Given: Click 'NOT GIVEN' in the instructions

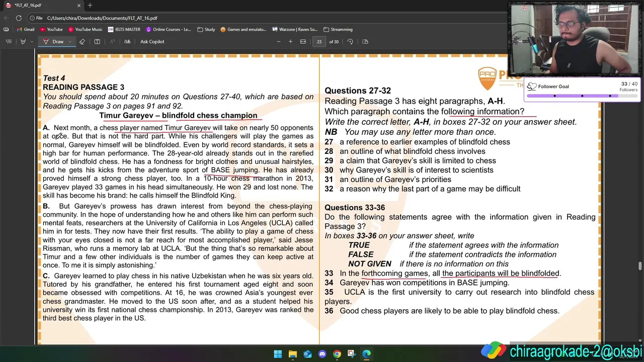Looking at the screenshot, I should tap(370, 264).
